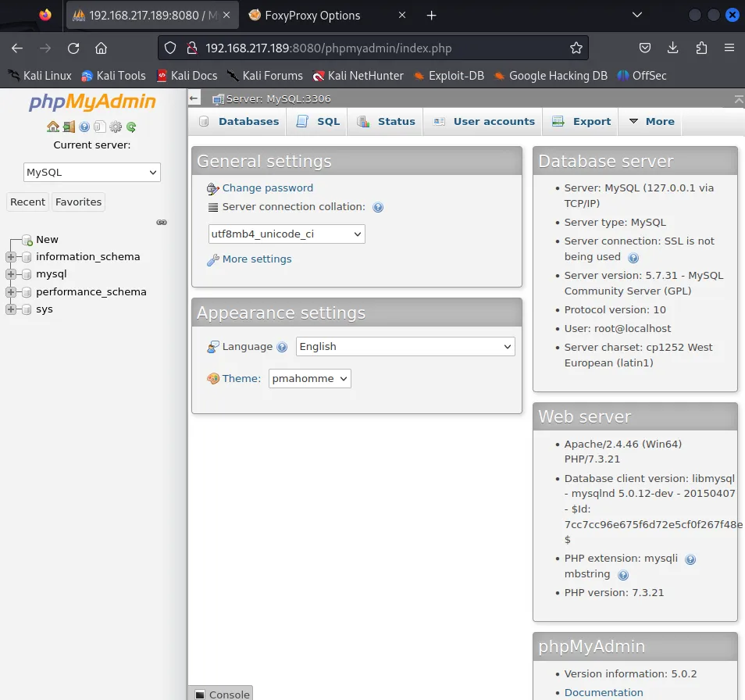745x700 pixels.
Task: Open the Exploit-DB bookmark
Action: click(449, 76)
